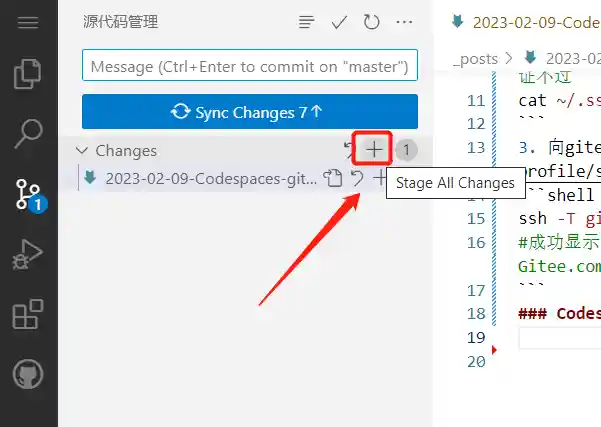This screenshot has width=601, height=427.
Task: Open the Extensions view
Action: pyautogui.click(x=28, y=314)
